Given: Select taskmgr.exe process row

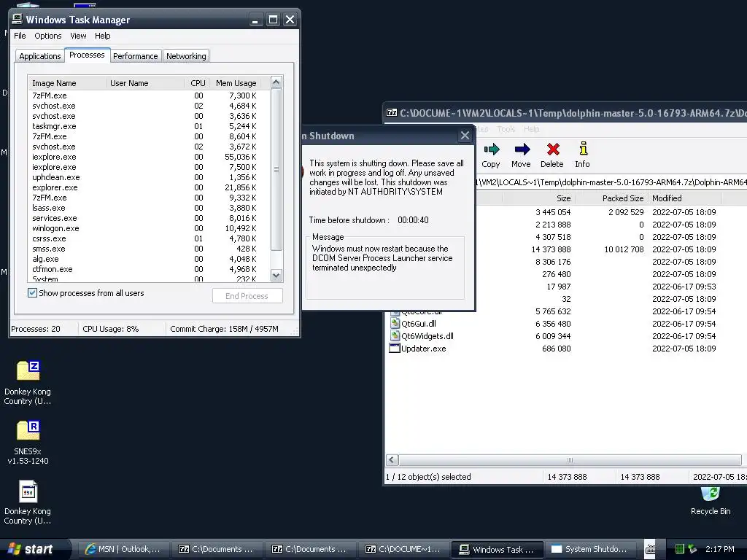Looking at the screenshot, I should click(149, 126).
